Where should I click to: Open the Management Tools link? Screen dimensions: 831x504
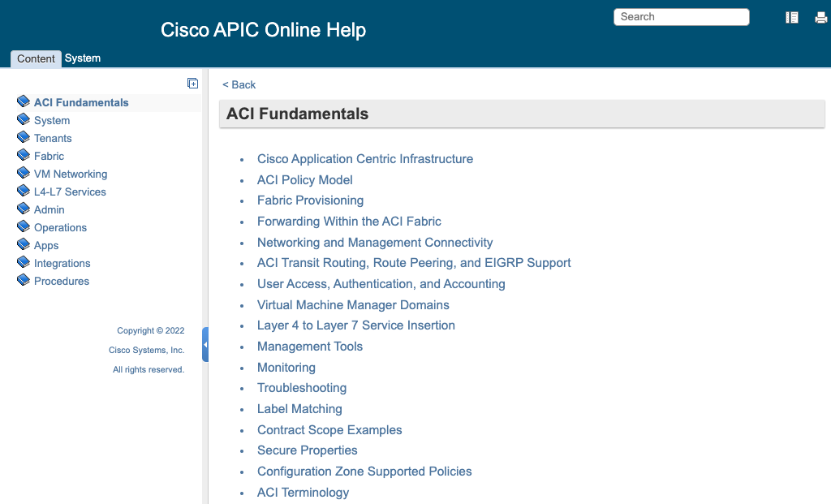click(x=310, y=347)
